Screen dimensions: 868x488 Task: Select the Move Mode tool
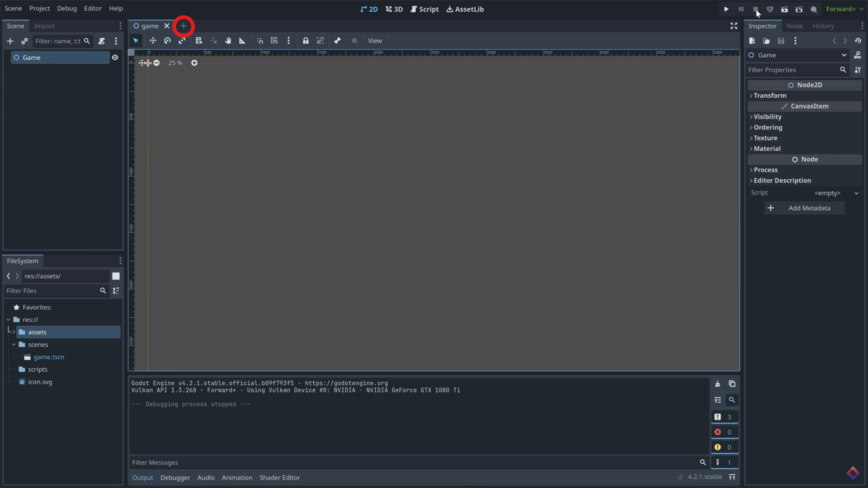point(153,41)
